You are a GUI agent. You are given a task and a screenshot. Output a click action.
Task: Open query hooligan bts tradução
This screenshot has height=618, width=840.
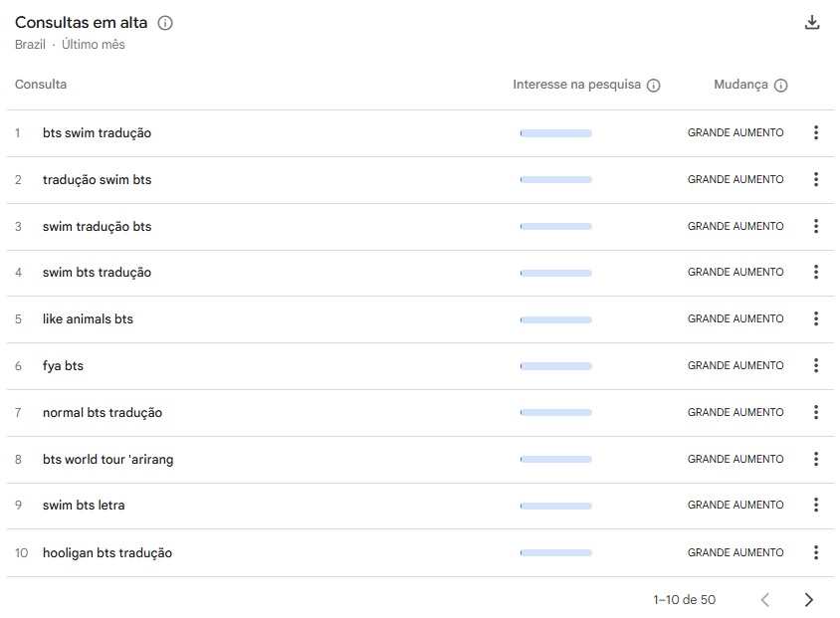[107, 553]
